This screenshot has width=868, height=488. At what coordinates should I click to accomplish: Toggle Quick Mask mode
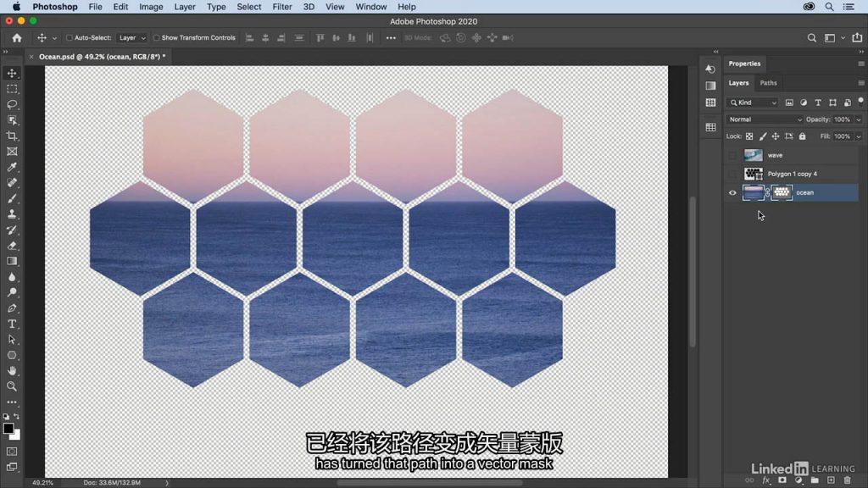click(x=12, y=452)
